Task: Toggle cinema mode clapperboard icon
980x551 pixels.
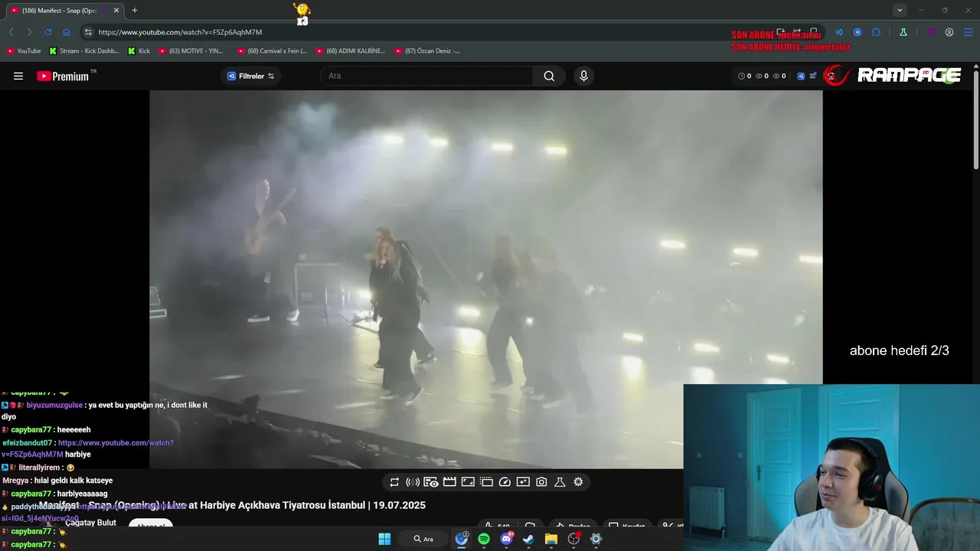Action: tap(449, 482)
